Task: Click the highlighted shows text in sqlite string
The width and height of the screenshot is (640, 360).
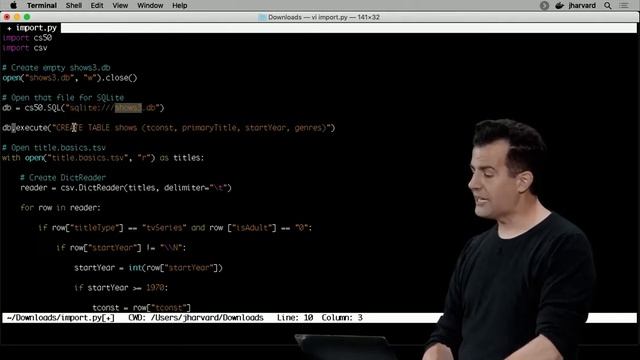Action: [x=128, y=108]
